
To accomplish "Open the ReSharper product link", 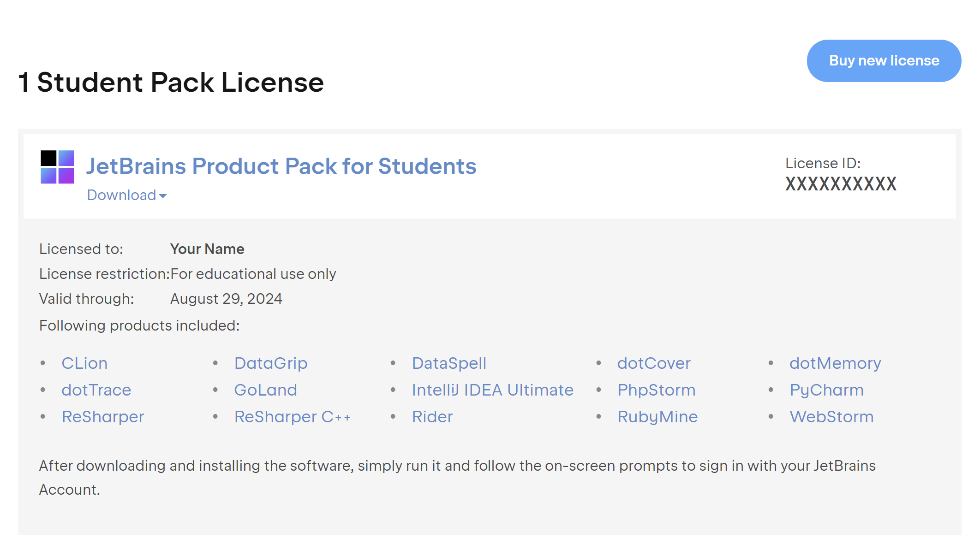I will coord(103,417).
